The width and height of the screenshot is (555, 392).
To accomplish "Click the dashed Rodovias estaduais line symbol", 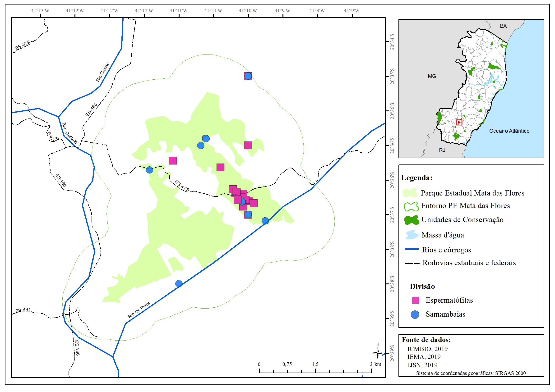I will tap(412, 264).
